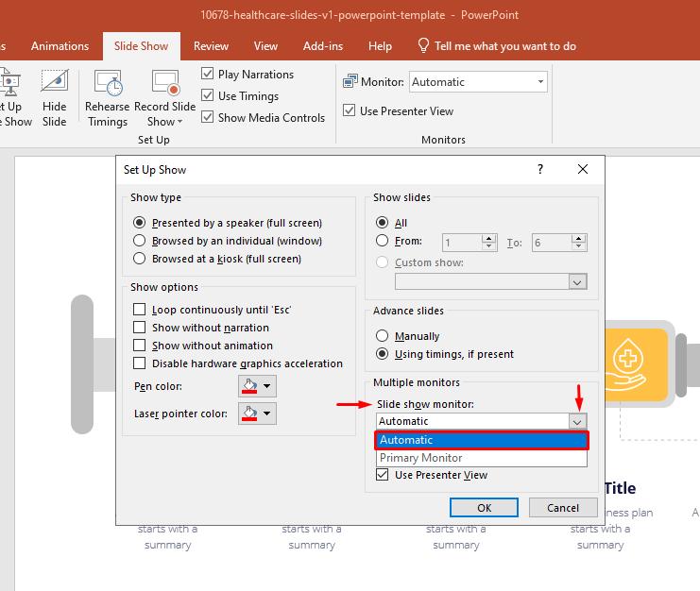700x591 pixels.
Task: Click the yellow healthcare hand icon on slide
Action: 628,364
